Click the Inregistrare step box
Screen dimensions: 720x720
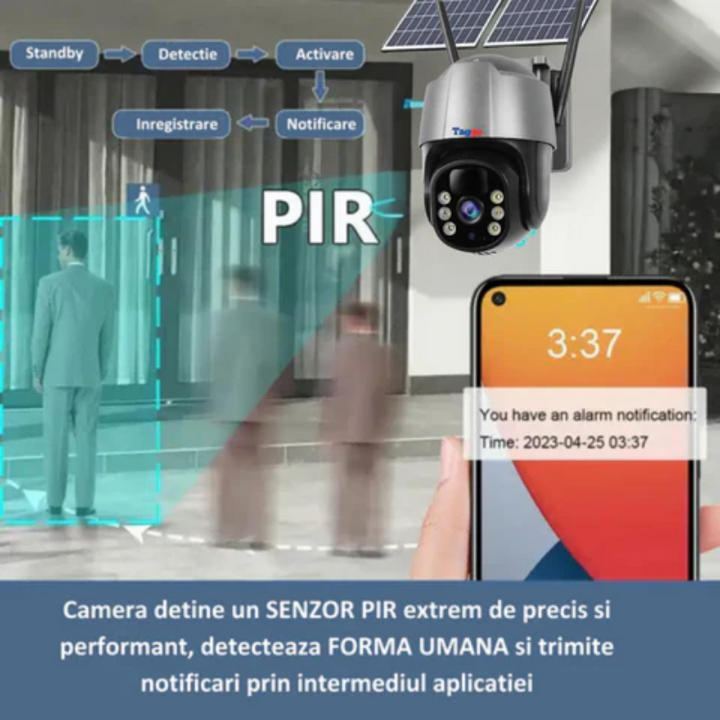[171, 124]
